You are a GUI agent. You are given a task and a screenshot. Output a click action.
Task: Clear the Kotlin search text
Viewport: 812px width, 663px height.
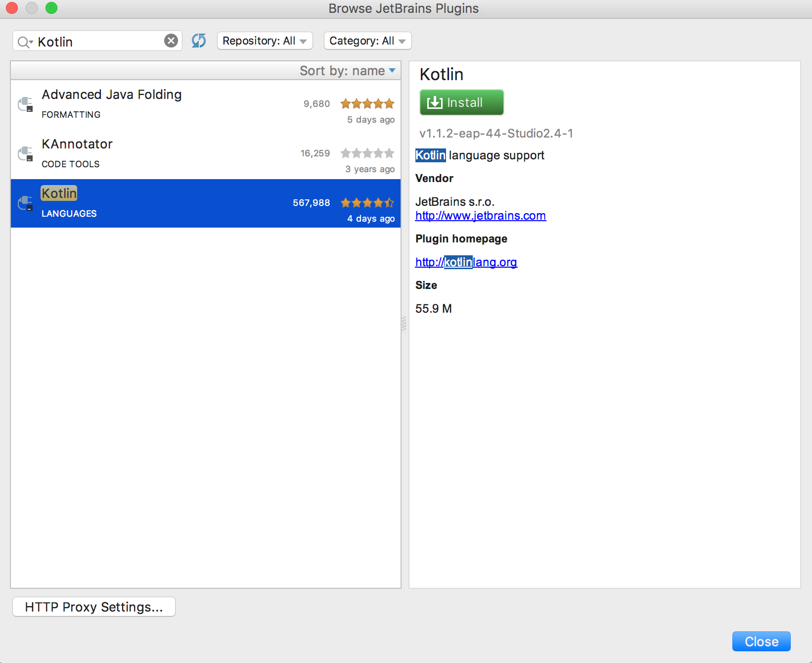(171, 41)
